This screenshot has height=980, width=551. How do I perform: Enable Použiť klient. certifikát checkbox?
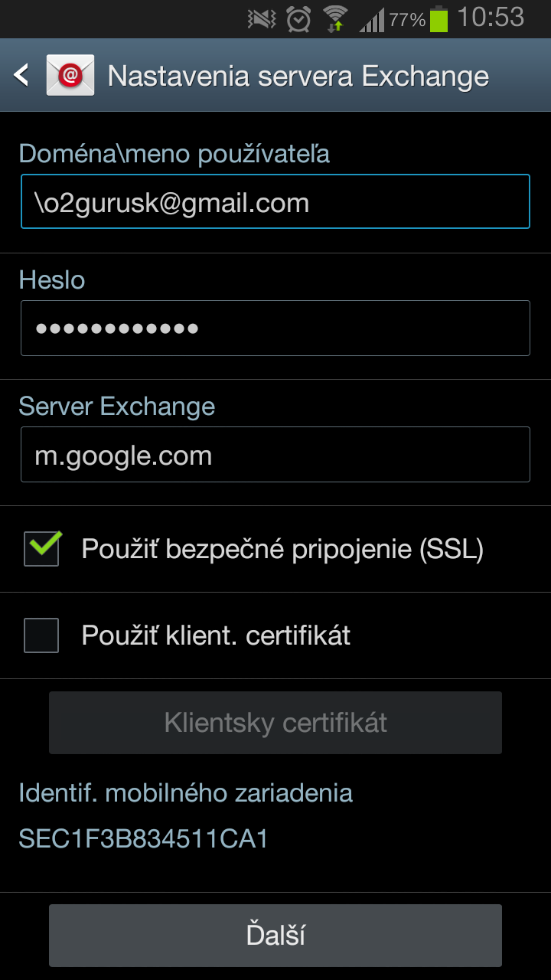click(41, 635)
